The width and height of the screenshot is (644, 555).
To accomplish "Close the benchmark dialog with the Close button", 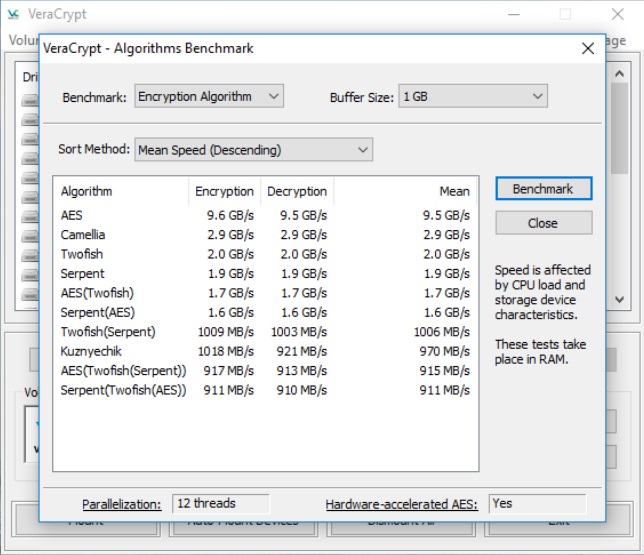I will point(543,223).
